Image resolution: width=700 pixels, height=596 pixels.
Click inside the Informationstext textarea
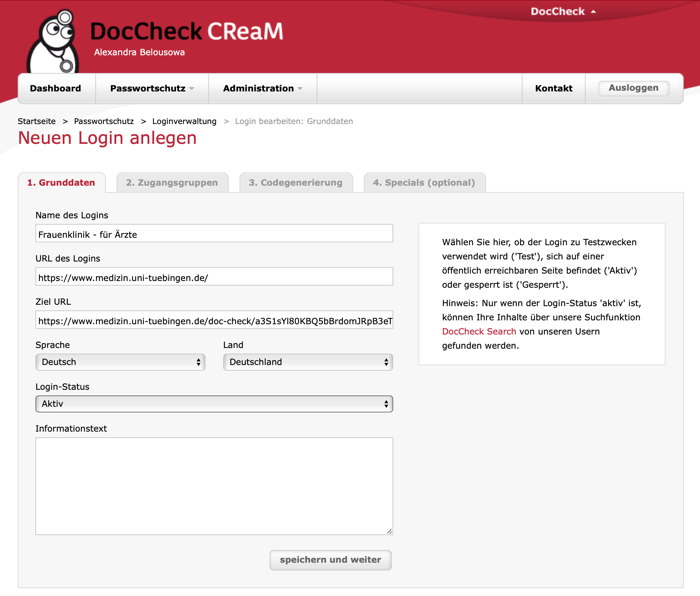[214, 486]
